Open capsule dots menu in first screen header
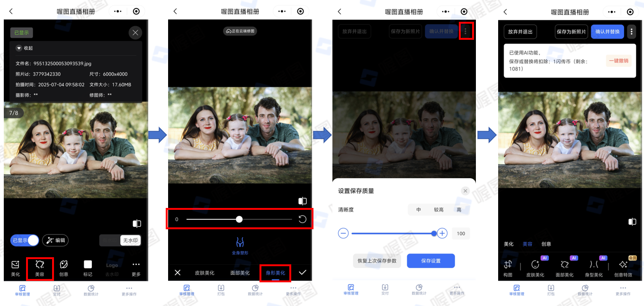 pyautogui.click(x=118, y=11)
